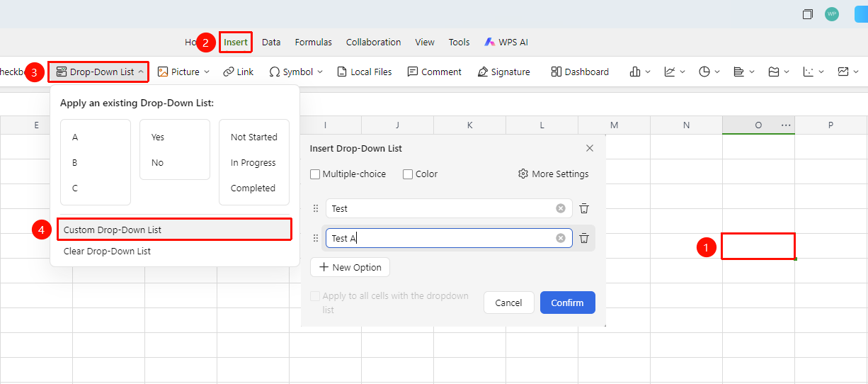Screen dimensions: 868x384
Task: Choose Custom Drop-Down List
Action: [174, 230]
